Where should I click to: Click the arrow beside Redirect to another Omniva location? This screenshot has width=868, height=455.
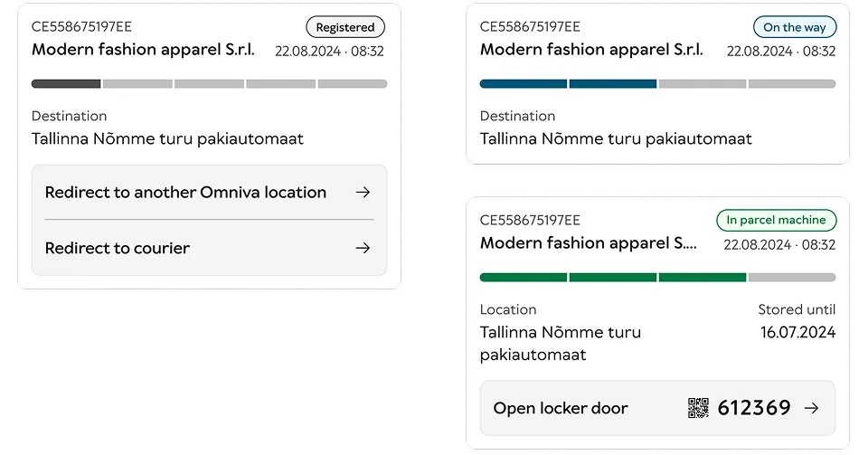pos(363,192)
